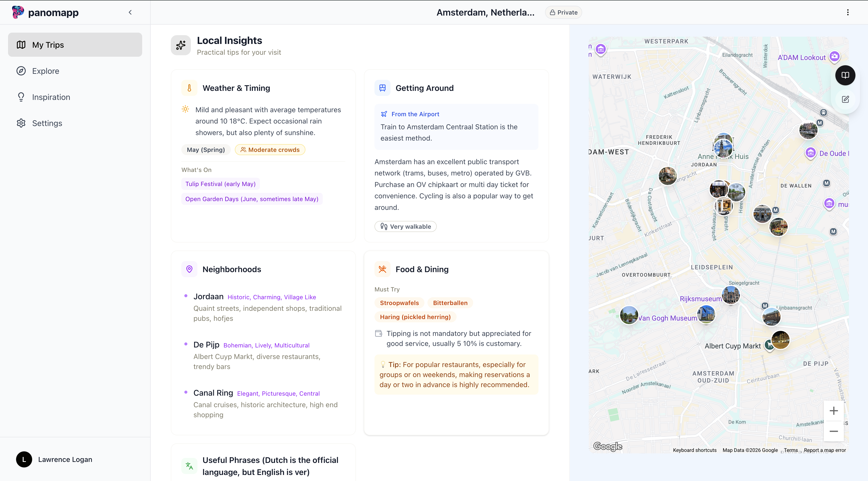
Task: Click the Settings gear in the sidebar
Action: tap(21, 123)
